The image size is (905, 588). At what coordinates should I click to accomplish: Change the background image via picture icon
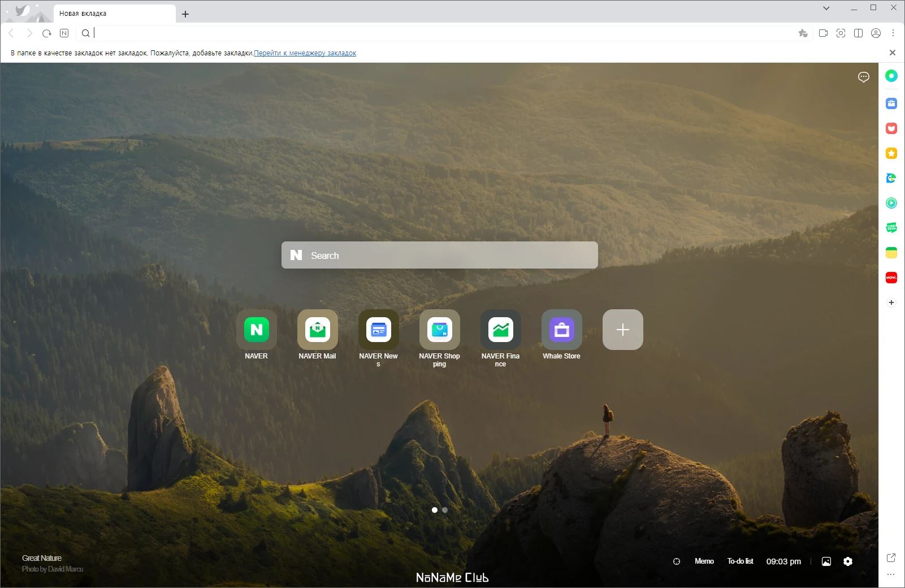click(826, 561)
